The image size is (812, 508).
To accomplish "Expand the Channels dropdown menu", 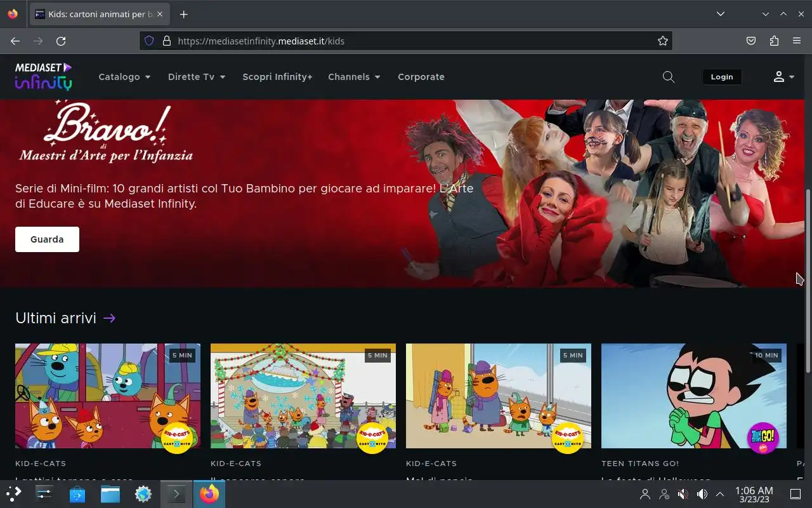I will (354, 77).
